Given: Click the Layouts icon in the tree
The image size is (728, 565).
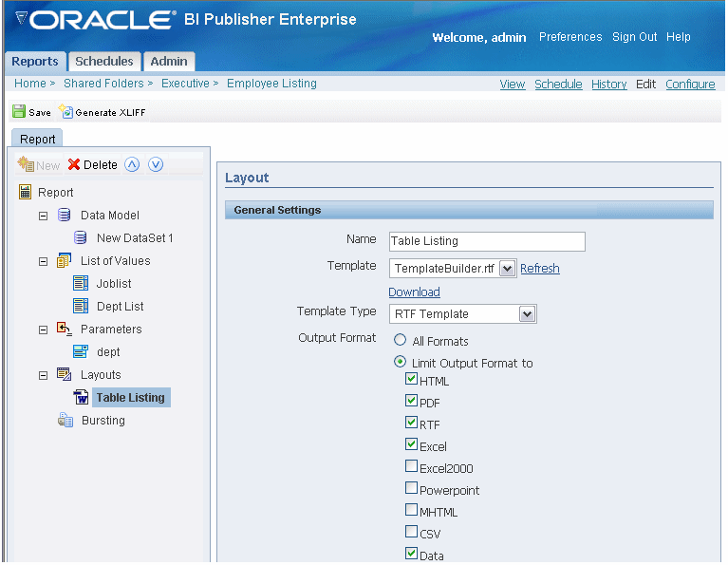Looking at the screenshot, I should (65, 374).
